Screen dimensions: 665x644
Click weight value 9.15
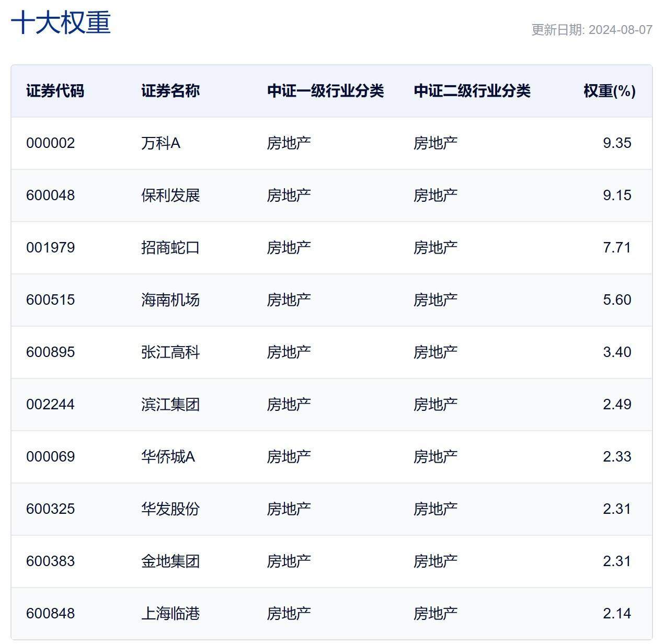click(617, 195)
